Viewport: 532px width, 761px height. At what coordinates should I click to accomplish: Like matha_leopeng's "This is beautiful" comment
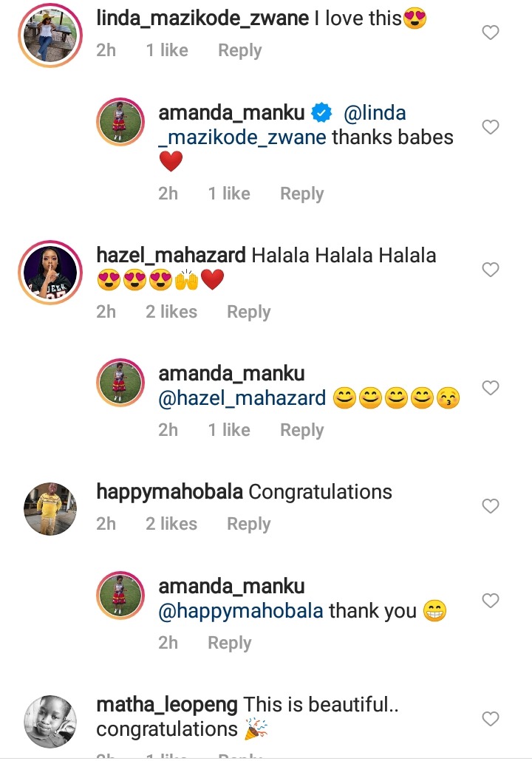(x=491, y=719)
